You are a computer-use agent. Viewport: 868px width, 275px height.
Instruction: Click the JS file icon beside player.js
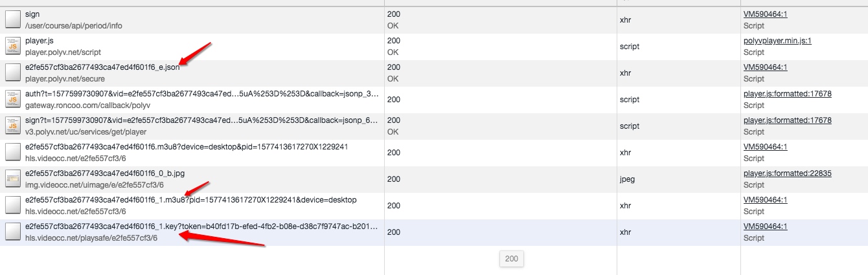13,46
